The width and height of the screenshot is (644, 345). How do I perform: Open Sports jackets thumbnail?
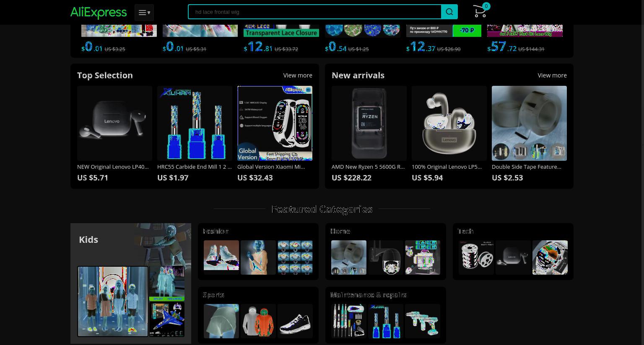258,321
